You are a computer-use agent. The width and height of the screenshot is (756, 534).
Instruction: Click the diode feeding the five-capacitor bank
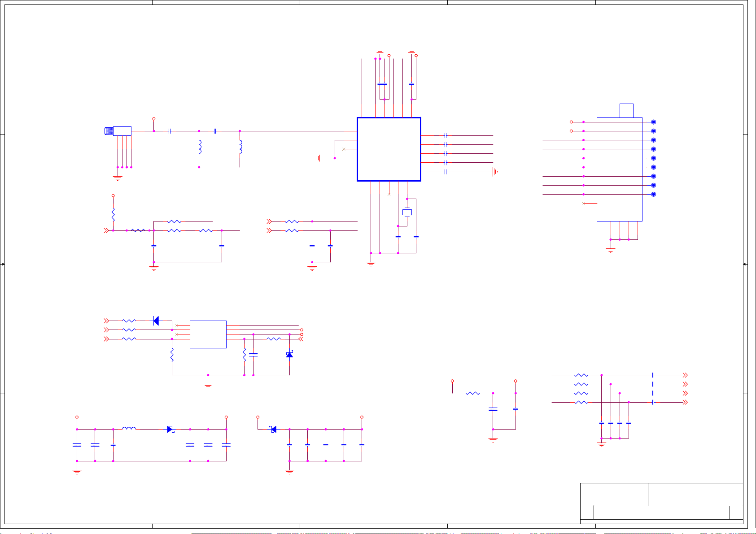(x=273, y=429)
